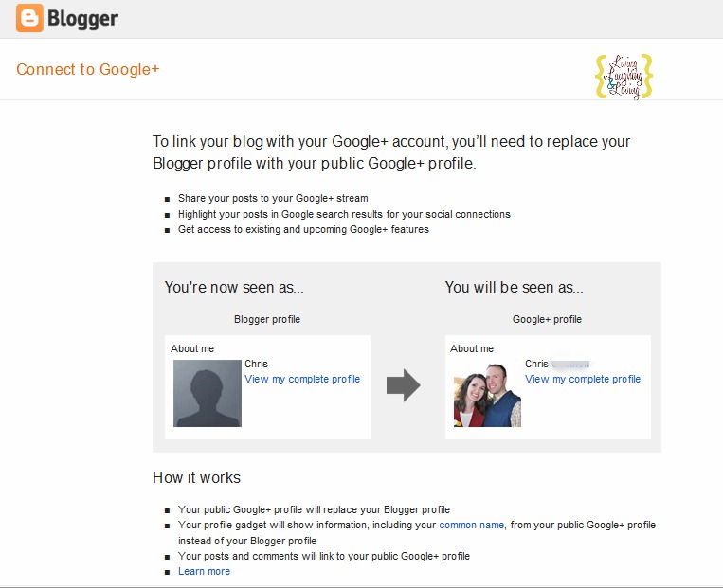
Task: Open the Living Laughing & Loving blog logo
Action: (624, 77)
